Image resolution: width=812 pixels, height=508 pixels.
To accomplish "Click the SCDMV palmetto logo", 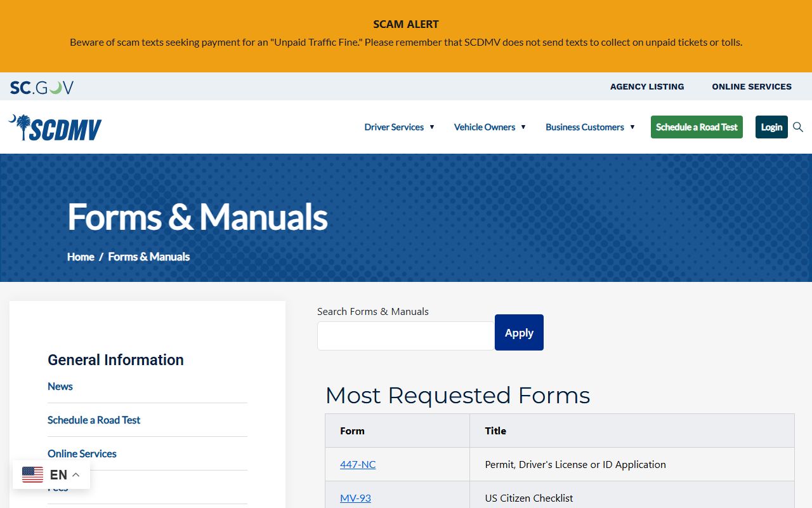I will [55, 128].
